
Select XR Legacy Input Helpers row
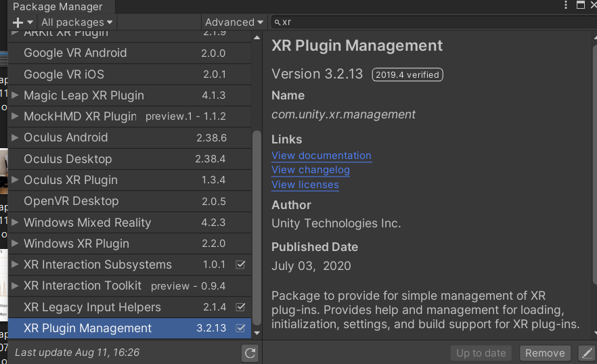point(129,307)
